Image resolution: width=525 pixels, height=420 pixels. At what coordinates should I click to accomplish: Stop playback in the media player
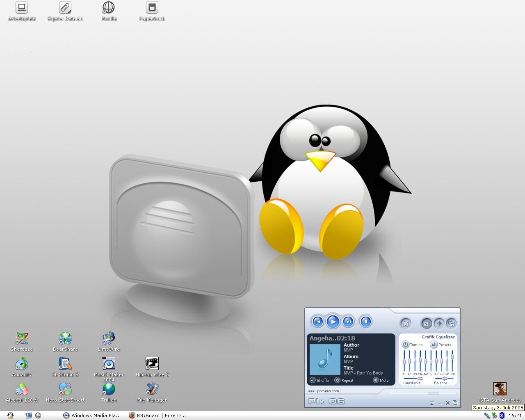[365, 322]
